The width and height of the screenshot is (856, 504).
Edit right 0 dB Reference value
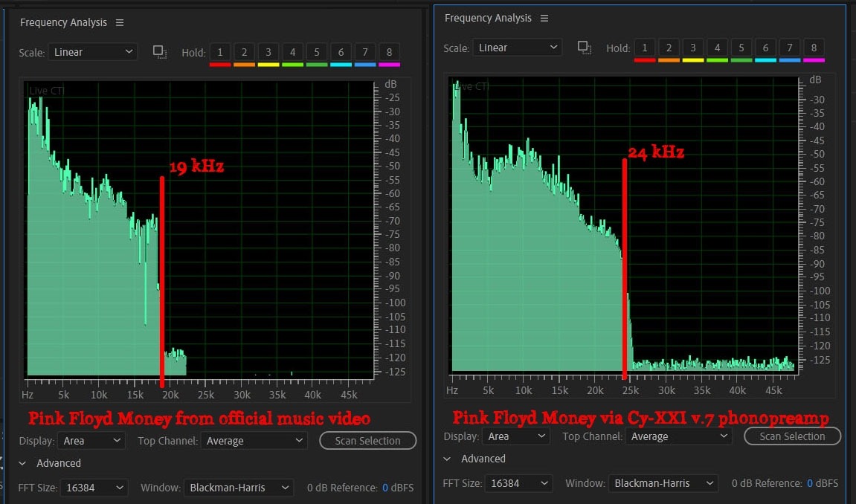pyautogui.click(x=810, y=483)
